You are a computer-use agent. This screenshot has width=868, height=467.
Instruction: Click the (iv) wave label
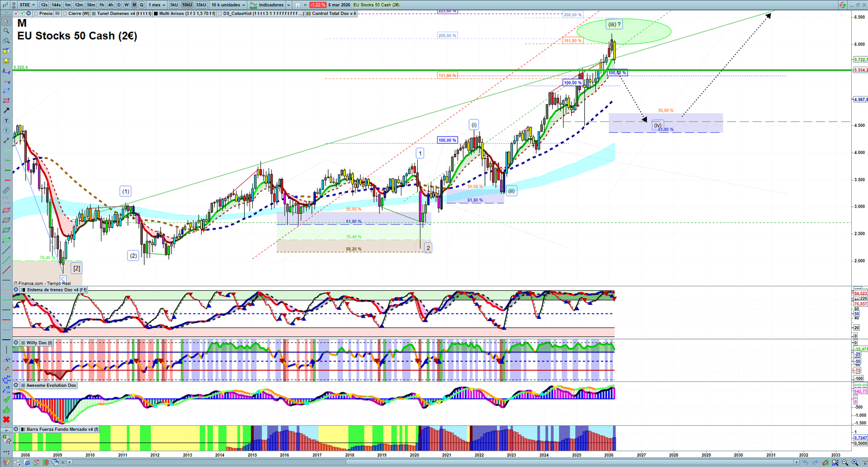pos(658,125)
